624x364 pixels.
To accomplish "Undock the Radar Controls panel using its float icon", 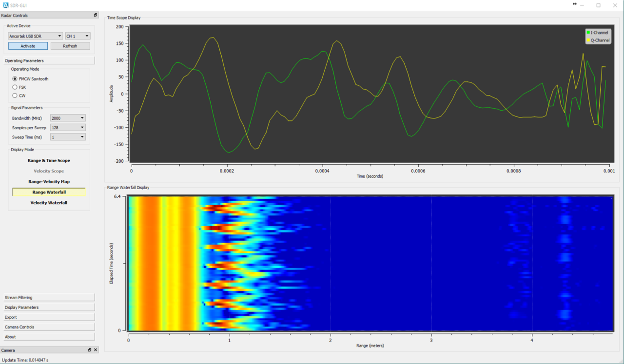I will click(x=95, y=15).
